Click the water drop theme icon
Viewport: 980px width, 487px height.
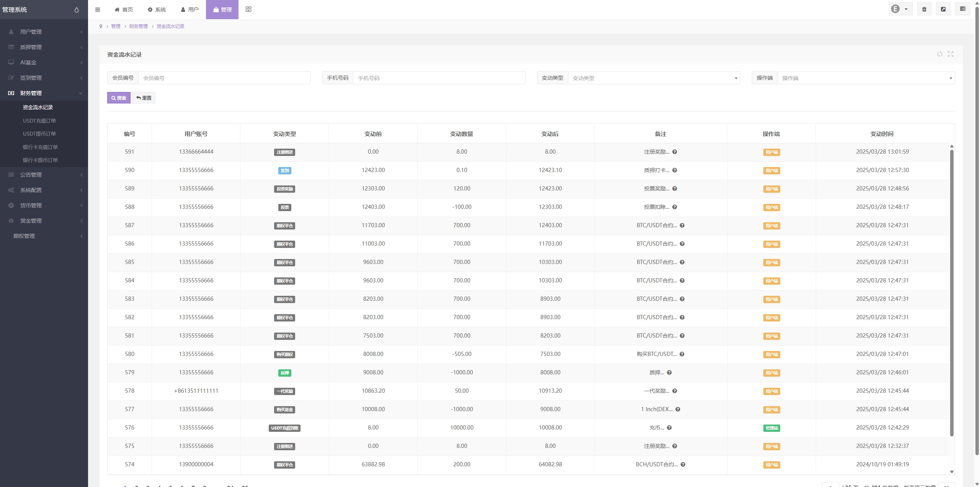pyautogui.click(x=77, y=10)
